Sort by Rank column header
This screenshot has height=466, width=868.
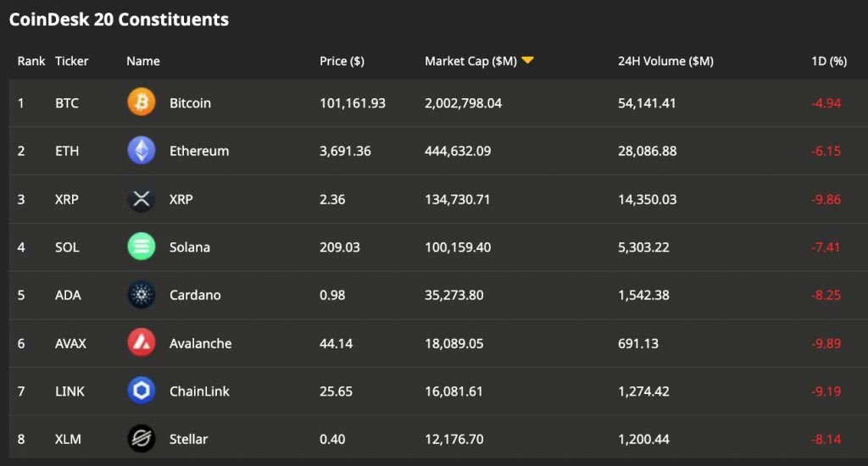tap(31, 61)
